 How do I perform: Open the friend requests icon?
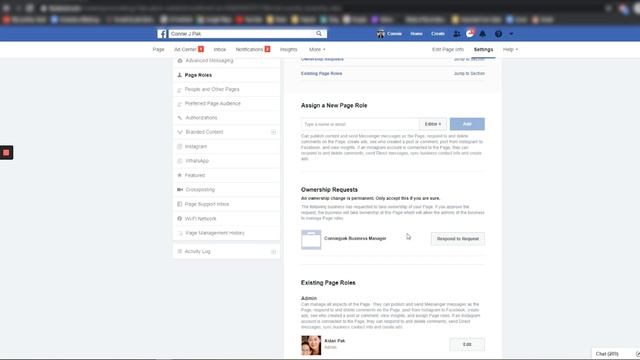(x=457, y=34)
